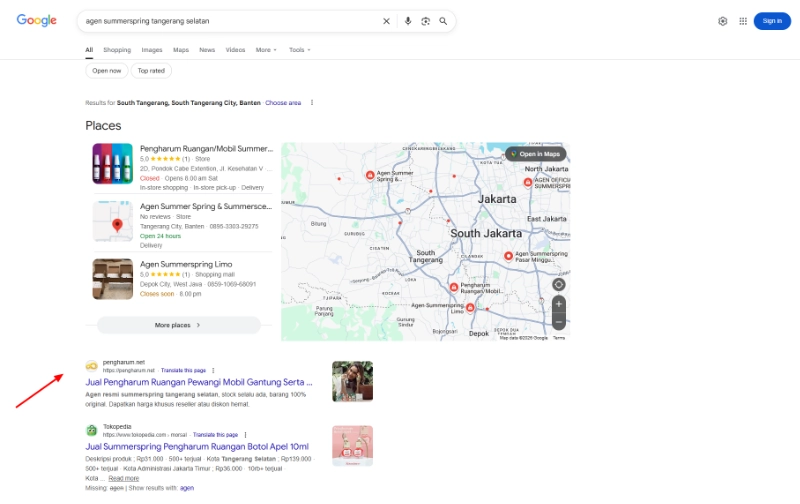This screenshot has width=800, height=504.
Task: Expand the Tools dropdown
Action: (x=299, y=49)
